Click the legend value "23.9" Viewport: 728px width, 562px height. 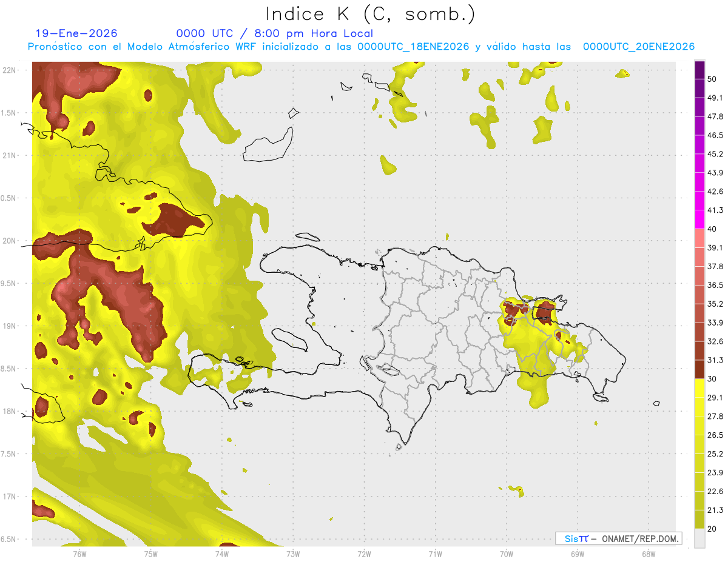[x=715, y=473]
